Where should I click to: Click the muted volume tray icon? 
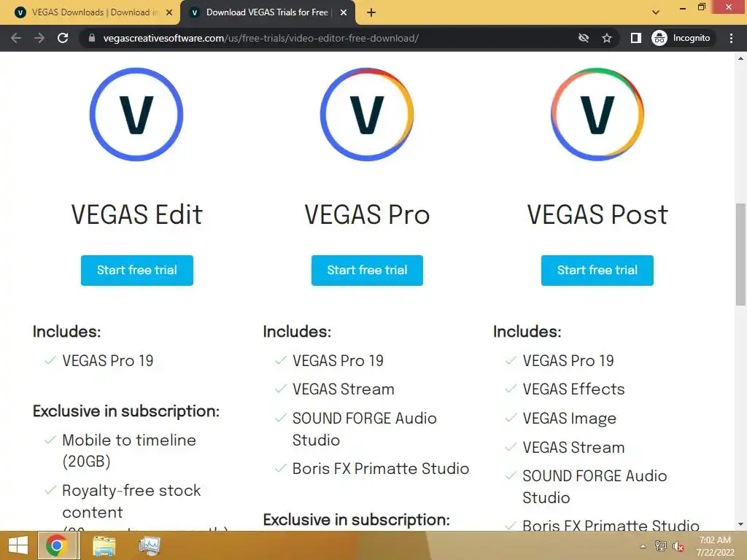coord(678,547)
